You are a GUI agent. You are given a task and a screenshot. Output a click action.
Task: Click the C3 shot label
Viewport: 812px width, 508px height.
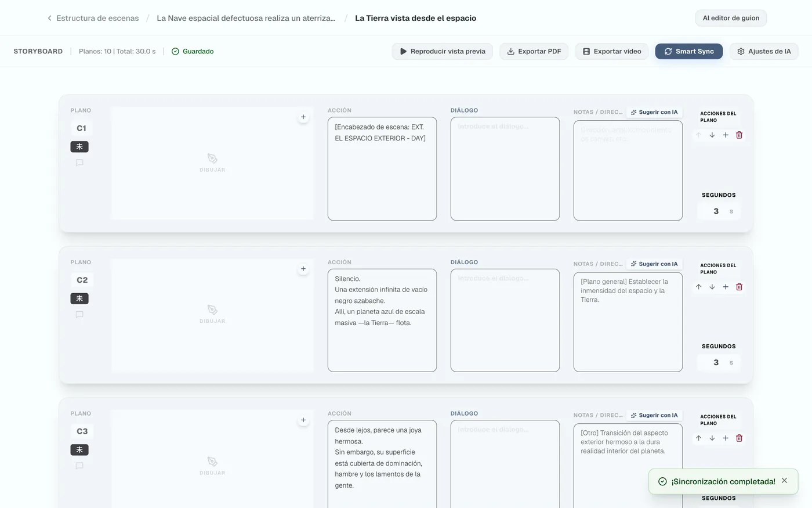(82, 431)
